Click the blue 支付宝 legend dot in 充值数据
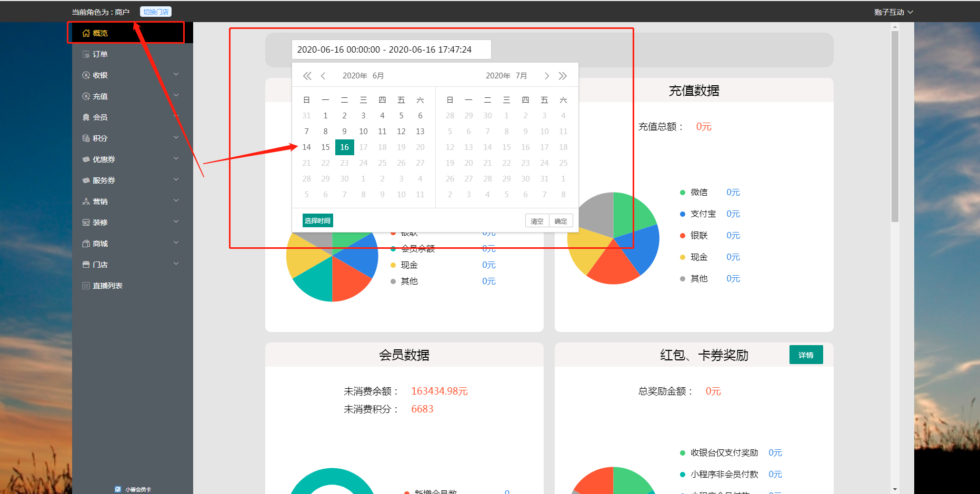 [x=683, y=214]
